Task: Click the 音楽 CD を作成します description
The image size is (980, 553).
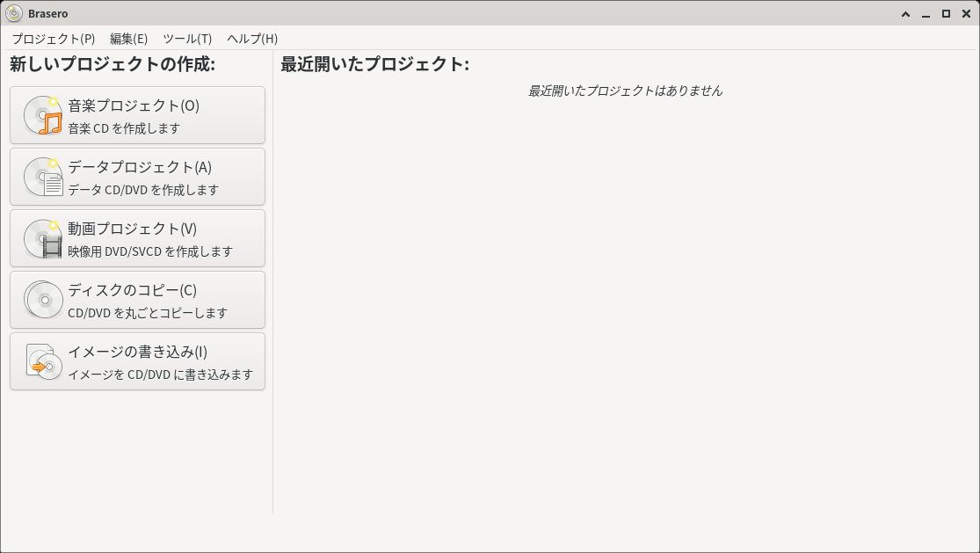Action: [125, 128]
